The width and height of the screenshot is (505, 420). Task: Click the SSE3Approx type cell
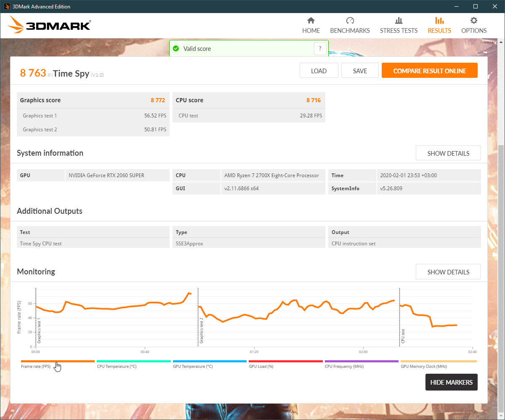coord(249,243)
